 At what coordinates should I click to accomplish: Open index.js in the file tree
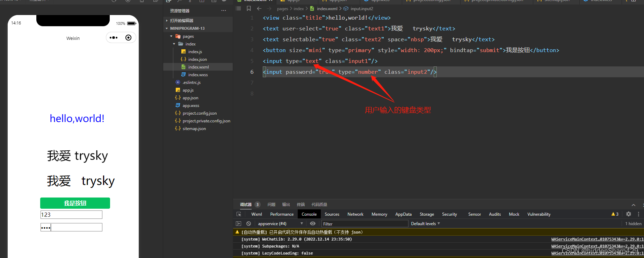click(x=198, y=52)
